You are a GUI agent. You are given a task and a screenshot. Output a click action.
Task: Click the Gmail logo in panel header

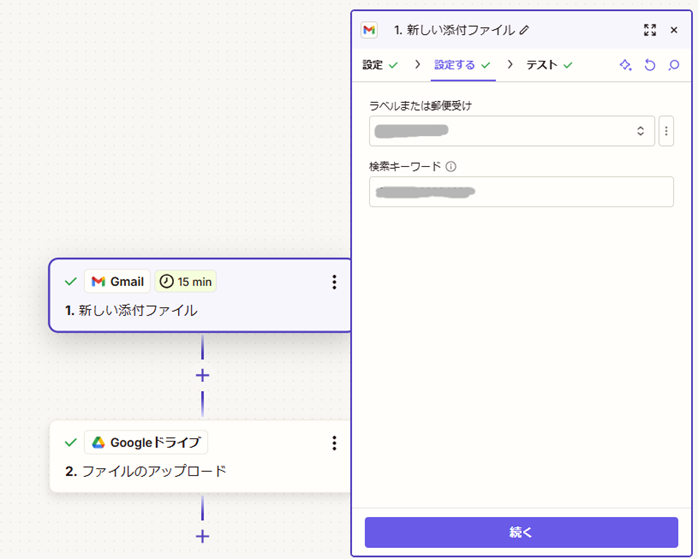[369, 30]
